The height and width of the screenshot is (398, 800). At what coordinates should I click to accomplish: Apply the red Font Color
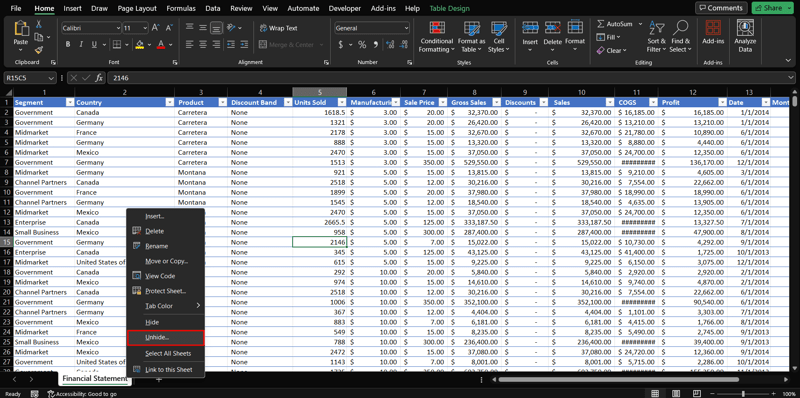(161, 45)
